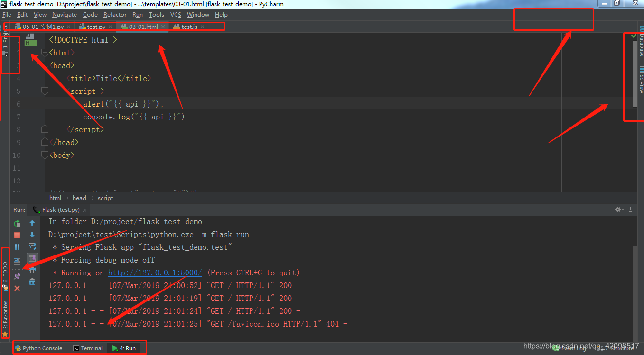Screen dimensions: 644x355
Task: Place cursor on alert("{{ api }}") line
Action: [123, 104]
